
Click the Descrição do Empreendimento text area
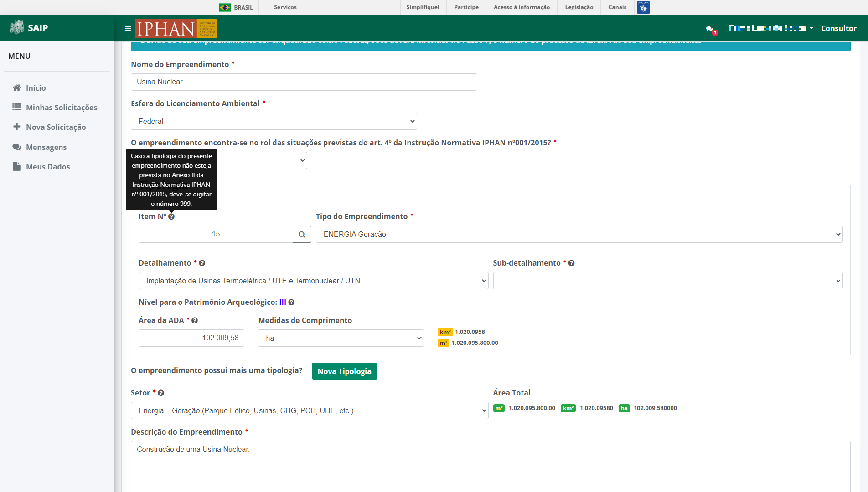click(491, 466)
